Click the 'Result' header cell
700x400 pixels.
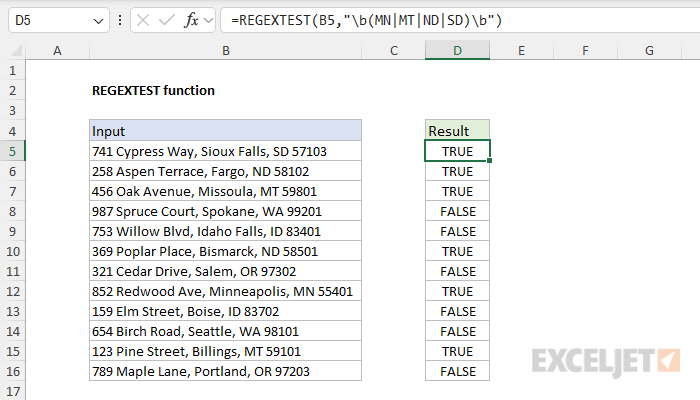(x=458, y=131)
